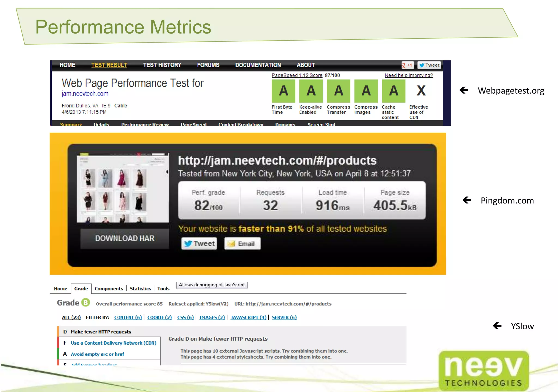Select Use a Content Delivery Network rule
The width and height of the screenshot is (558, 392).
pyautogui.click(x=113, y=343)
